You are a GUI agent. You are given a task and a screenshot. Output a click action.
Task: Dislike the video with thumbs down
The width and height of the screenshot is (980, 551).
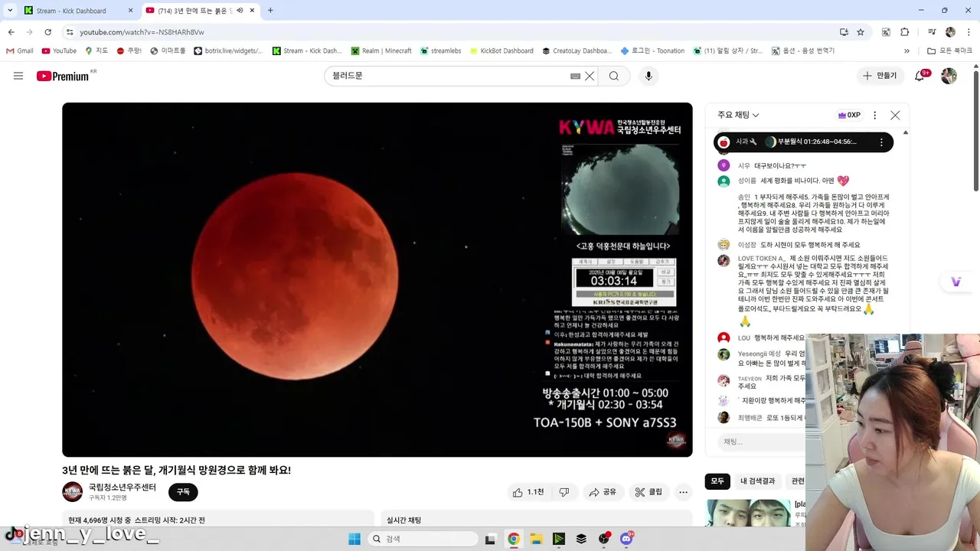click(x=564, y=492)
